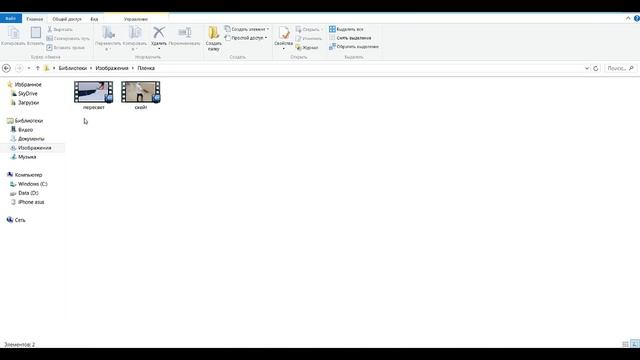The height and width of the screenshot is (360, 640).
Task: Open the Простой доступ dropdown
Action: [x=246, y=38]
